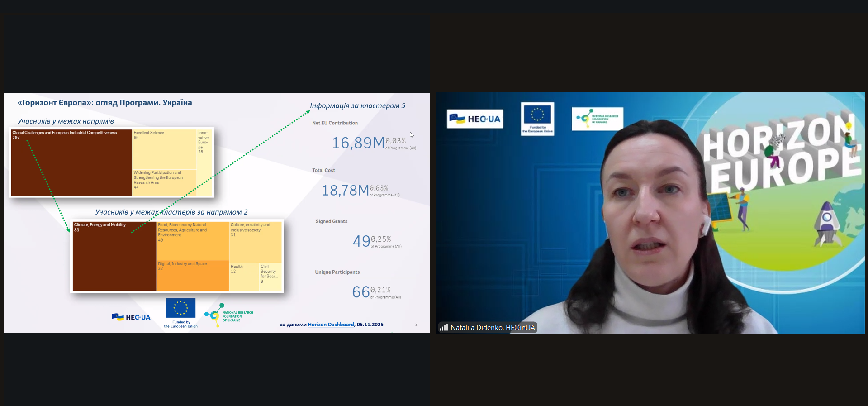Click the Excellent Science treemap tile
Screen dimensions: 868x406
[164, 149]
